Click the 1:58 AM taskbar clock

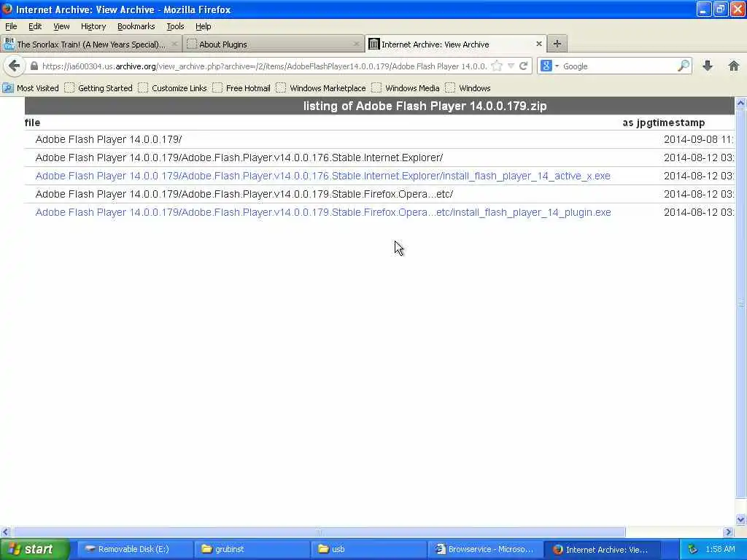[720, 549]
